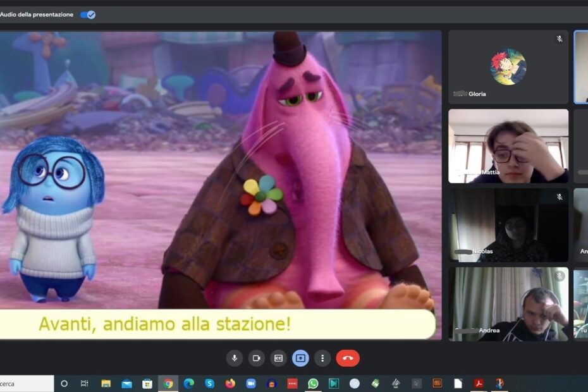
Task: Click the shared presentation video area
Action: 220,183
